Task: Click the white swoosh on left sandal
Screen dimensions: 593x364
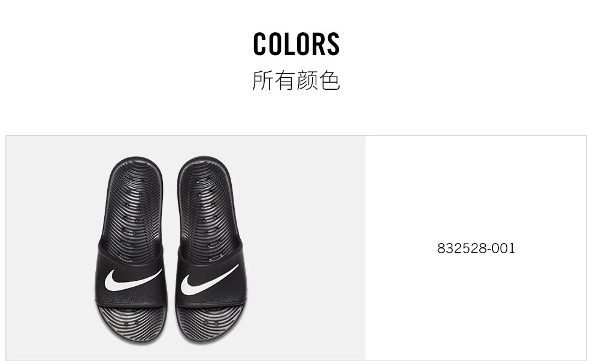Action: pos(133,280)
